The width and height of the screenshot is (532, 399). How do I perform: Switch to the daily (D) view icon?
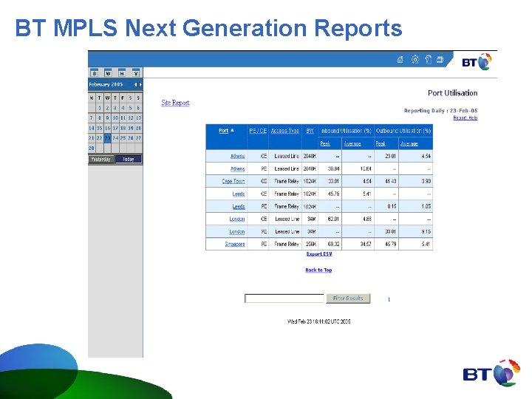95,72
